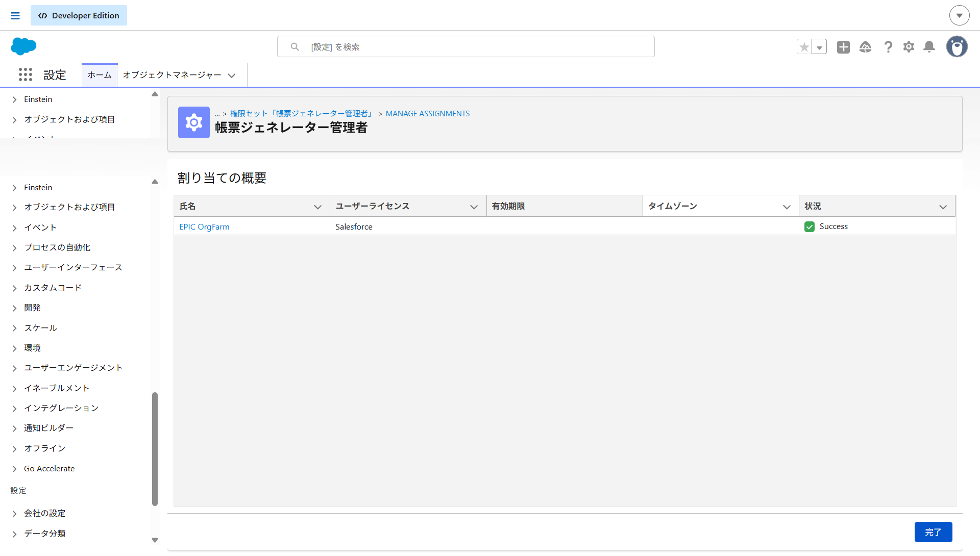
Task: Open the タイムゾーン column header menu
Action: (787, 207)
